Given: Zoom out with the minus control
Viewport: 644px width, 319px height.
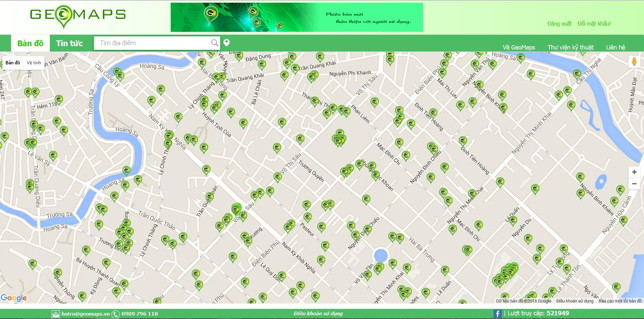Looking at the screenshot, I should tap(634, 184).
